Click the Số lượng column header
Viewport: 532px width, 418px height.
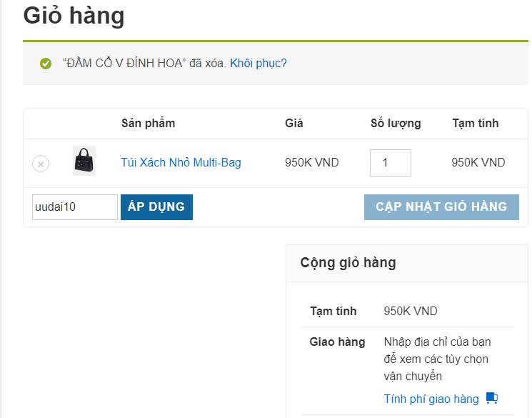coord(395,123)
